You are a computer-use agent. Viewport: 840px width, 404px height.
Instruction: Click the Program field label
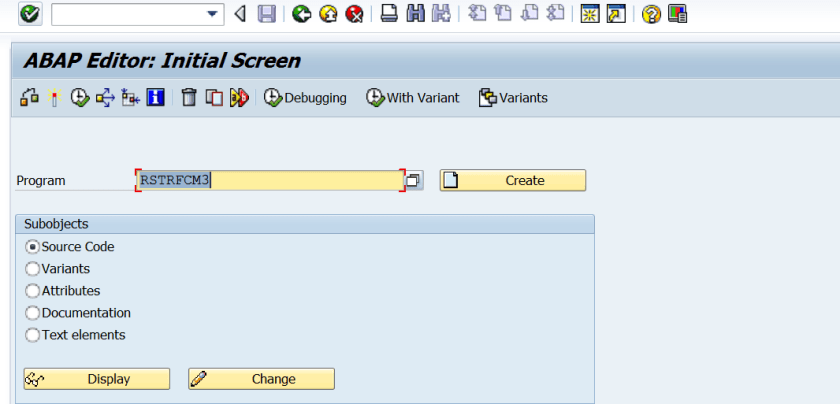coord(41,181)
